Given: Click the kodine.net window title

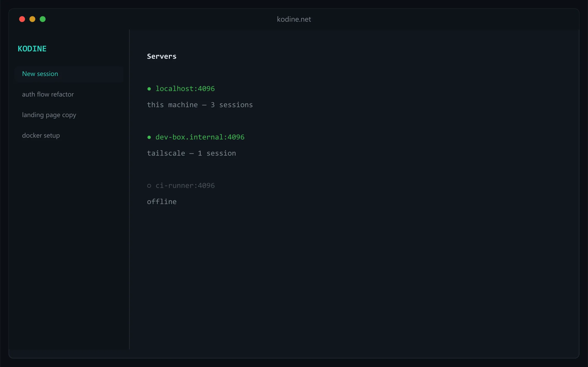Looking at the screenshot, I should click(x=294, y=19).
